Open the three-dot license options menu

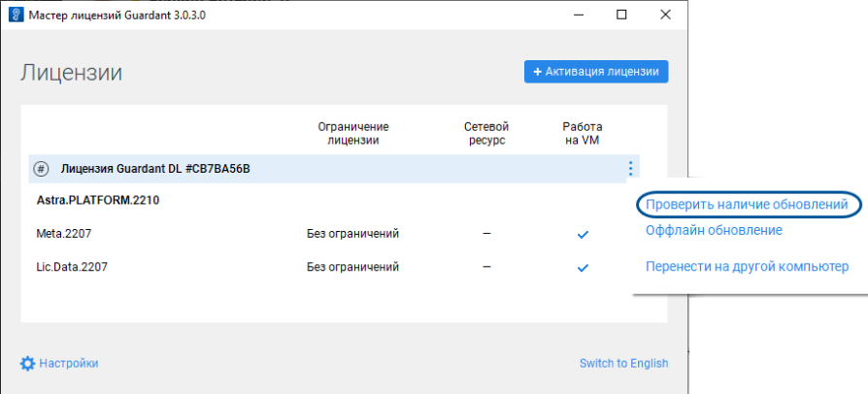pos(630,169)
